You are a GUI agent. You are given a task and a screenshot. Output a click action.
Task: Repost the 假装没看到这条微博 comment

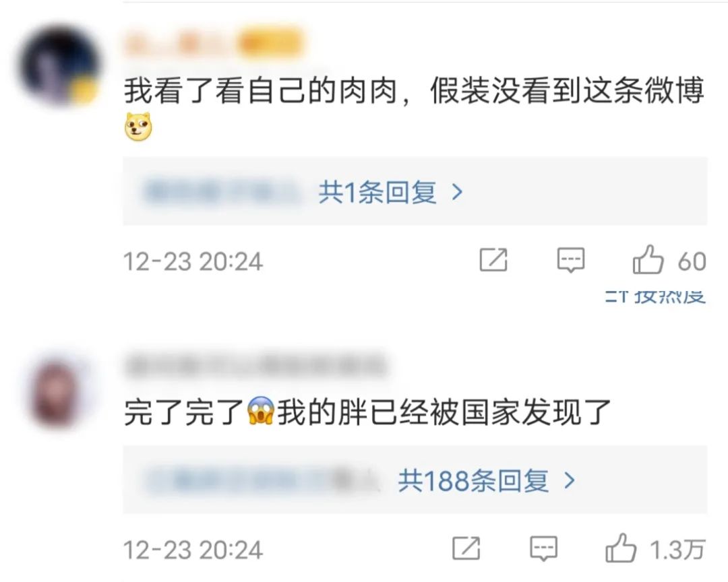[493, 260]
